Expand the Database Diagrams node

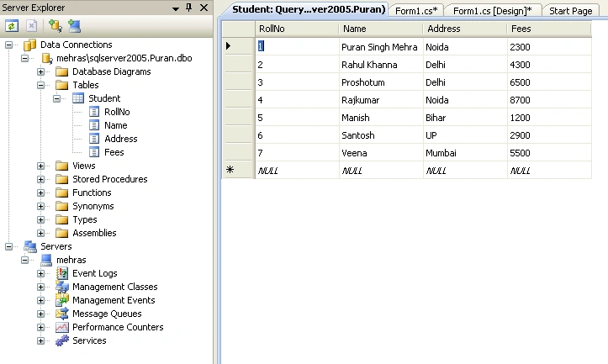[40, 71]
